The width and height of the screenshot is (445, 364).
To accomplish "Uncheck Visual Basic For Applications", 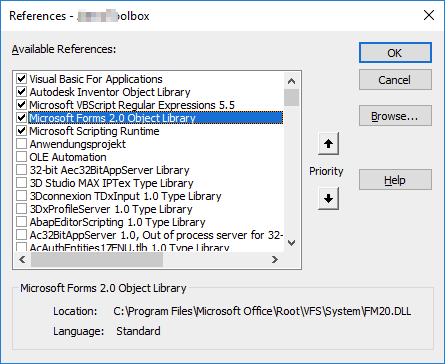I will click(22, 79).
